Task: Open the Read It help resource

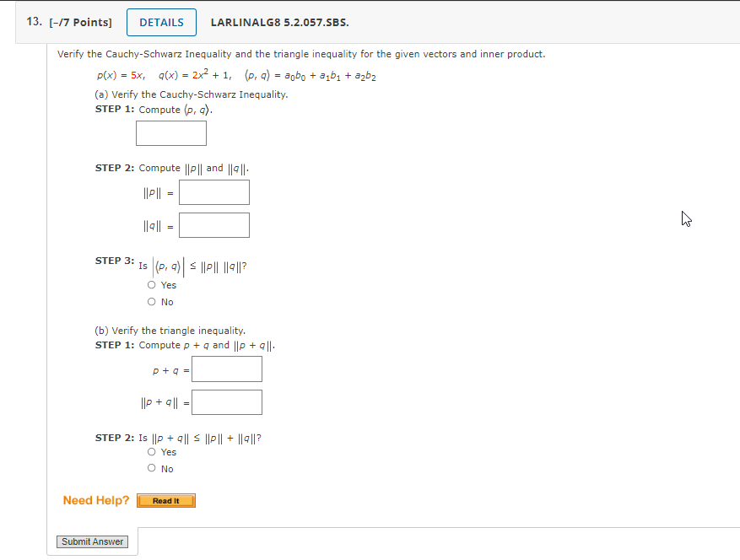Action: (165, 500)
